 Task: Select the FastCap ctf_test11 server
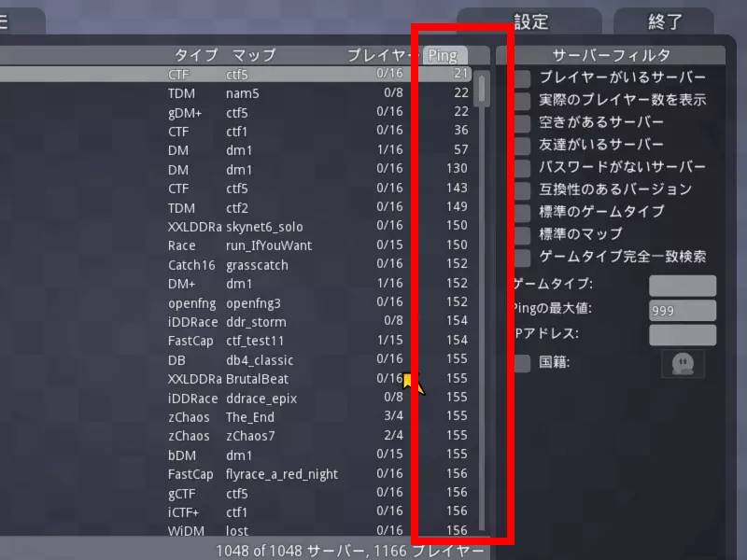[x=236, y=341]
